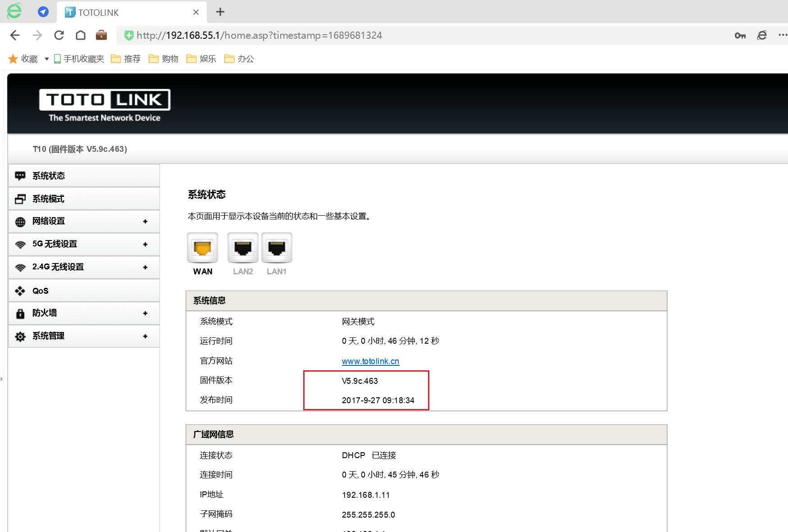This screenshot has height=532, width=788.
Task: Click the gear icon beside 系统管理
Action: (x=20, y=337)
